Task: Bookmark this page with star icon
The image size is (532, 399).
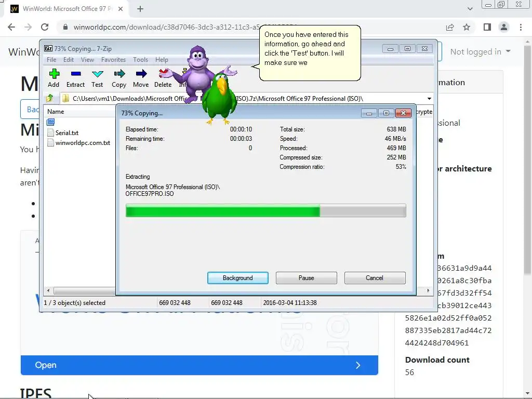Action: click(467, 27)
